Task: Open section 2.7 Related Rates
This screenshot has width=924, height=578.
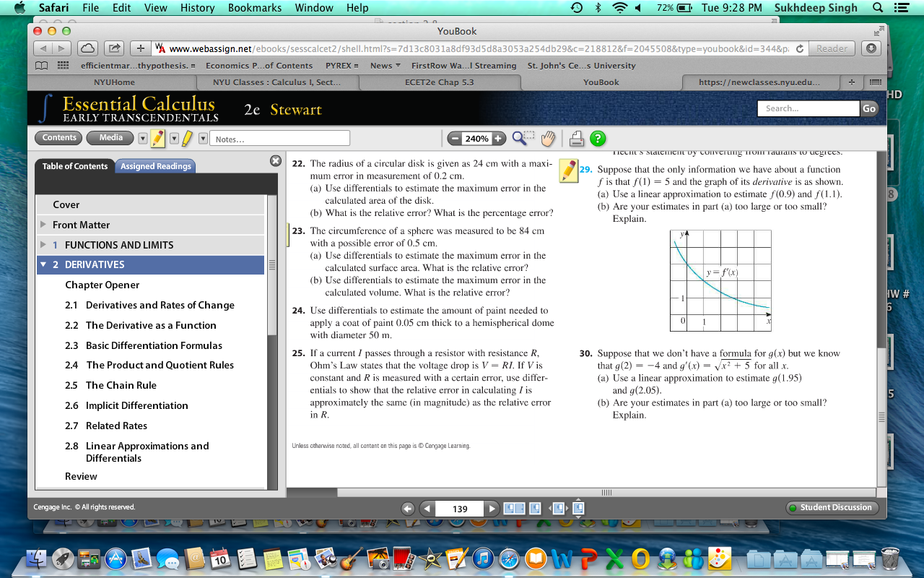Action: pos(106,426)
